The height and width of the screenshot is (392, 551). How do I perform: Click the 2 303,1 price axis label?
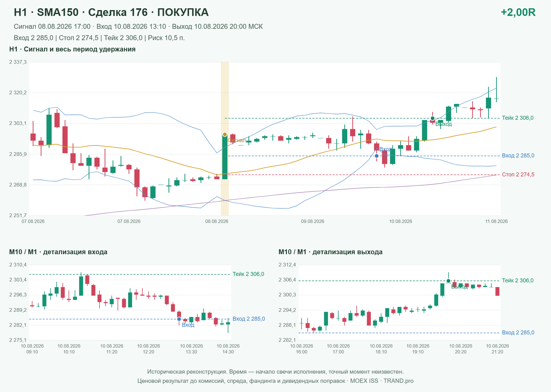18,123
